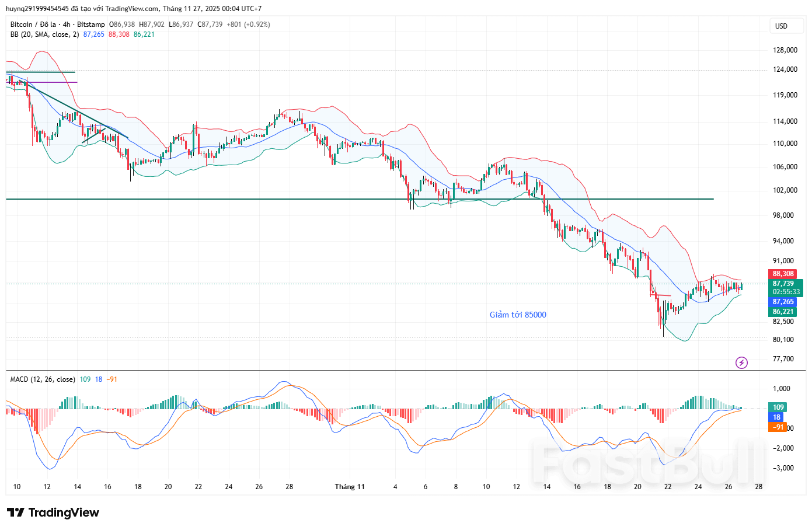Click the current price 87,739 countdown tag
The width and height of the screenshot is (812, 530).
(786, 288)
